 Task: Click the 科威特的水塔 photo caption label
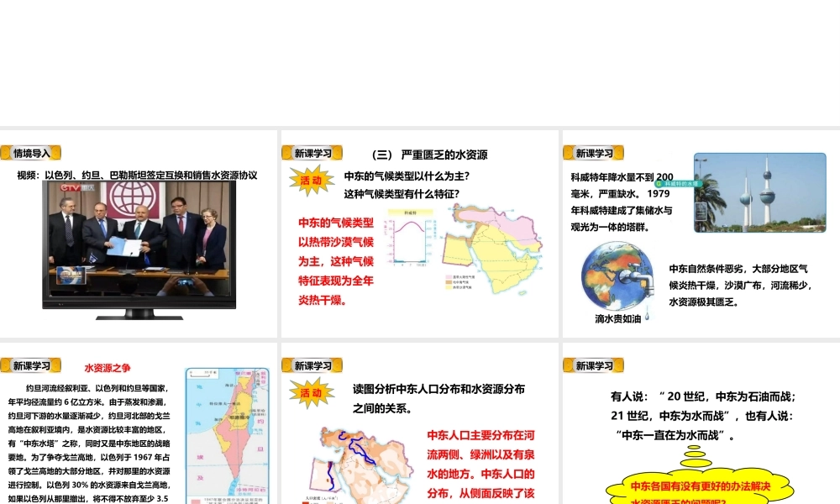(x=681, y=182)
